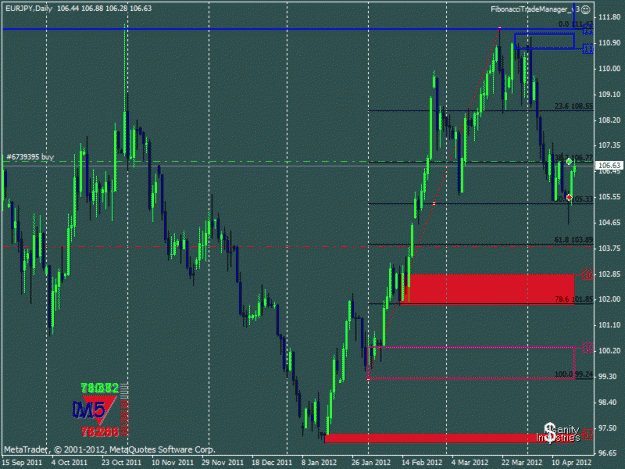Screen dimensions: 625x469
Task: Click the 4 Mar 2012 date label
Action: pos(470,462)
